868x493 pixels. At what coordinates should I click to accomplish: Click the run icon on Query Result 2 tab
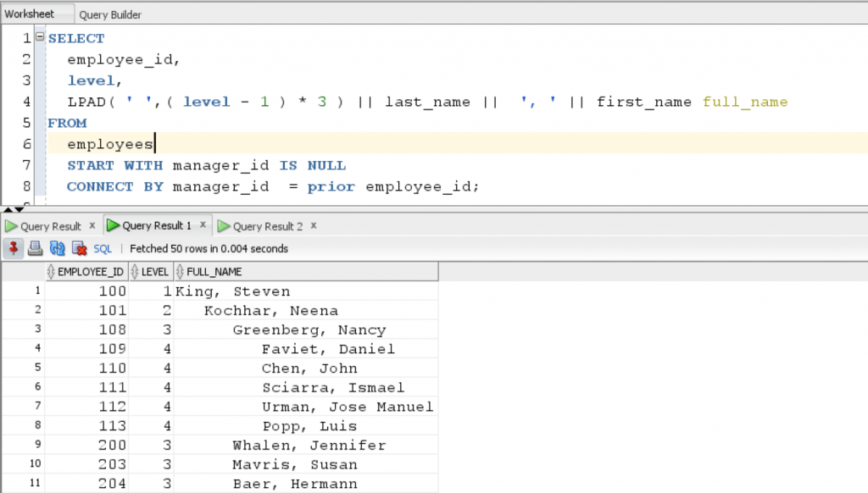point(223,226)
